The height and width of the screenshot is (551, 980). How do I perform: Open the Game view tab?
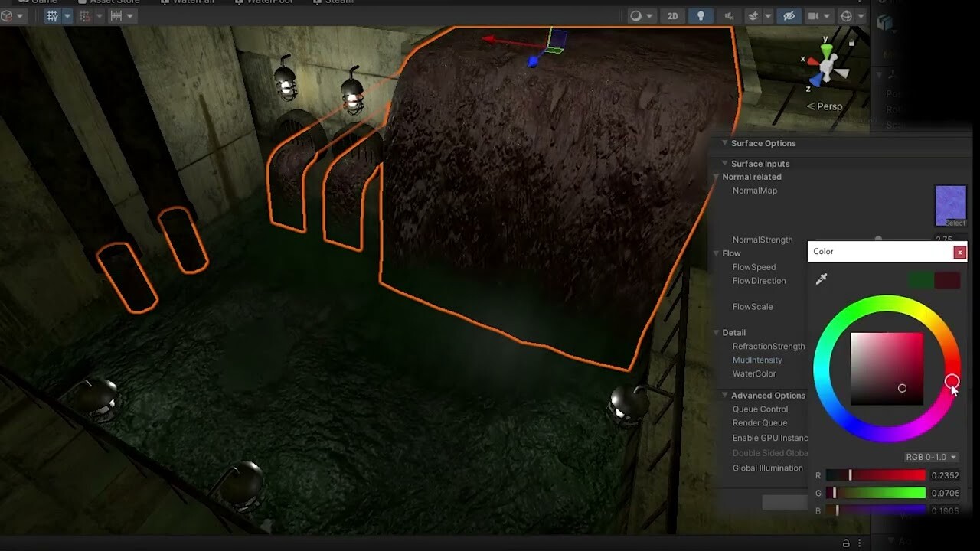coord(43,2)
